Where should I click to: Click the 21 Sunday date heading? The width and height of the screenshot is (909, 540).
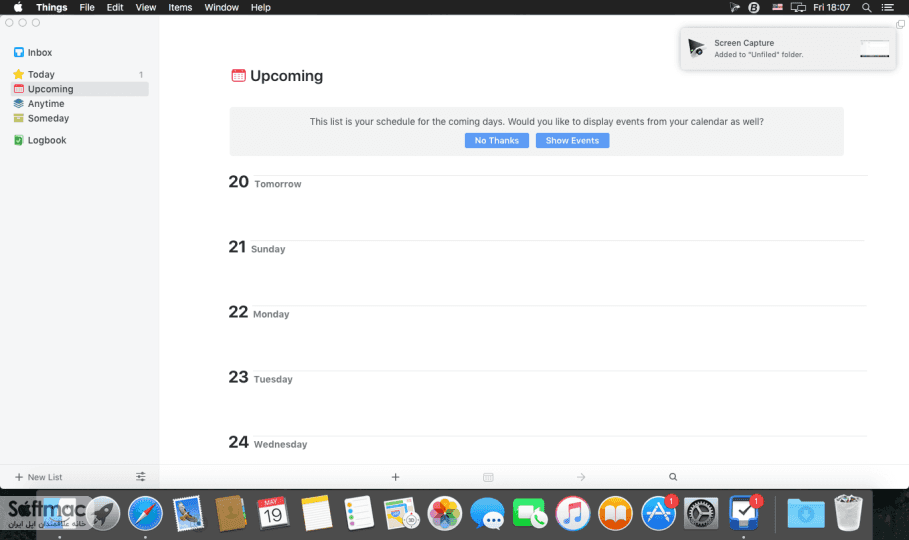[257, 247]
